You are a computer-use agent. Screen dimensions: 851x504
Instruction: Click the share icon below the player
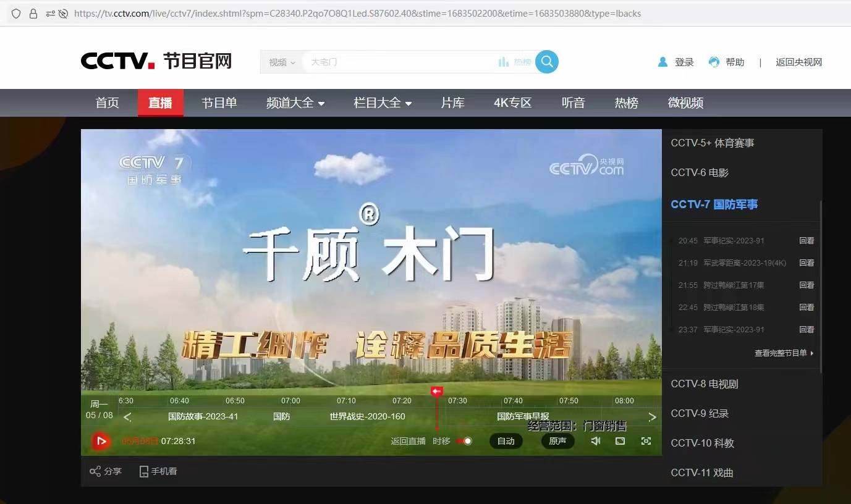click(x=95, y=471)
